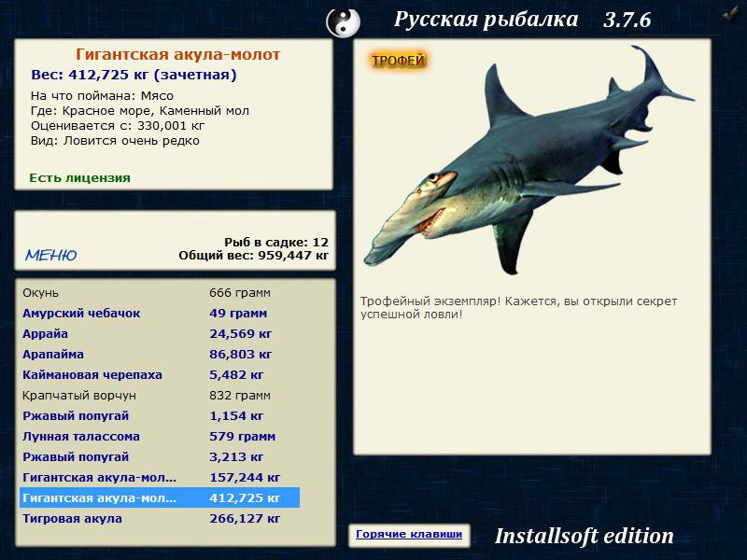Click the Гигантская акула-молот title heading
The width and height of the screenshot is (747, 560).
pyautogui.click(x=177, y=54)
